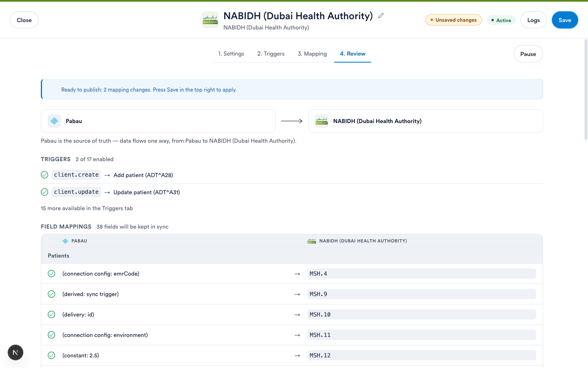Click '(delivery: id)' source text
Viewport: 588px width, 368px height.
[x=78, y=314]
